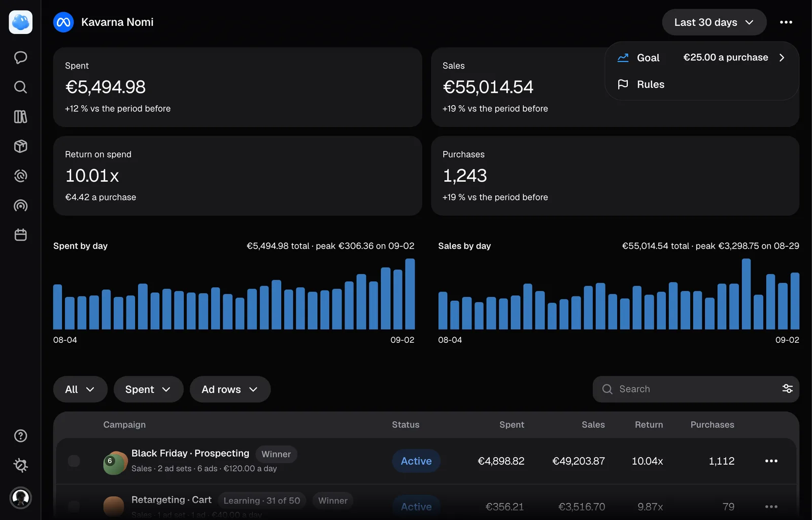Screen dimensions: 812x520
Task: Click the Kavarna Nomi account name
Action: click(x=117, y=22)
